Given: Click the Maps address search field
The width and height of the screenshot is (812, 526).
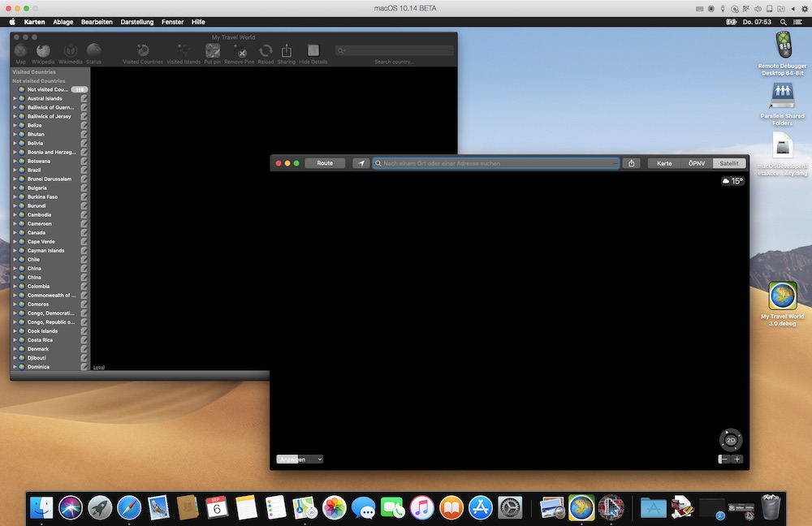Looking at the screenshot, I should pos(497,163).
